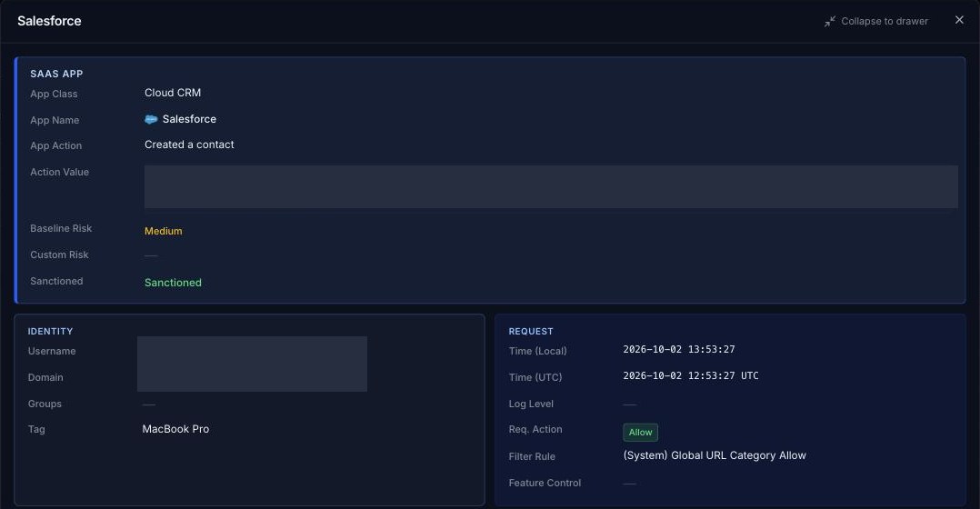Click the 'Baseline Risk' field label

61,228
